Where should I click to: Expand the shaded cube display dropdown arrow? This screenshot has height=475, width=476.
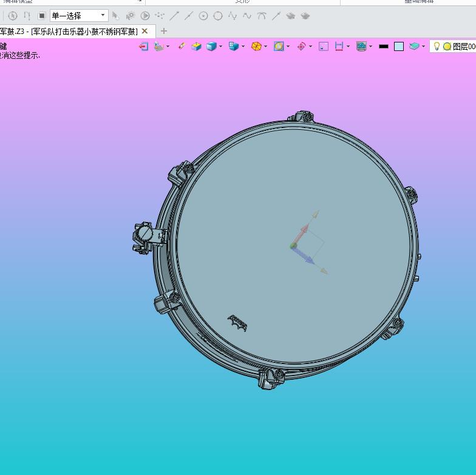click(221, 46)
